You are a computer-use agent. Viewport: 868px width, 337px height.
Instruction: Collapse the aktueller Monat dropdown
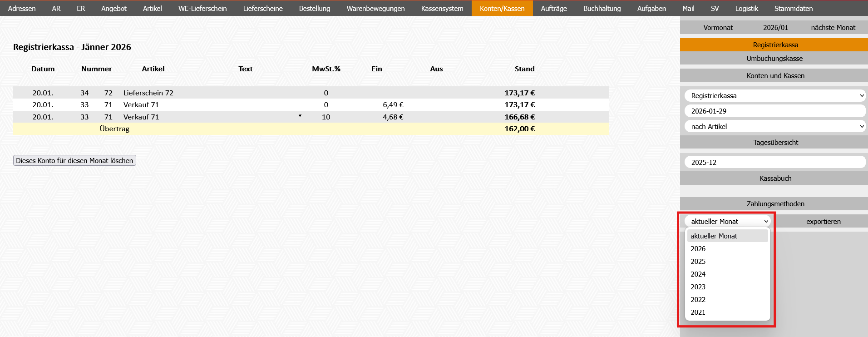click(727, 222)
